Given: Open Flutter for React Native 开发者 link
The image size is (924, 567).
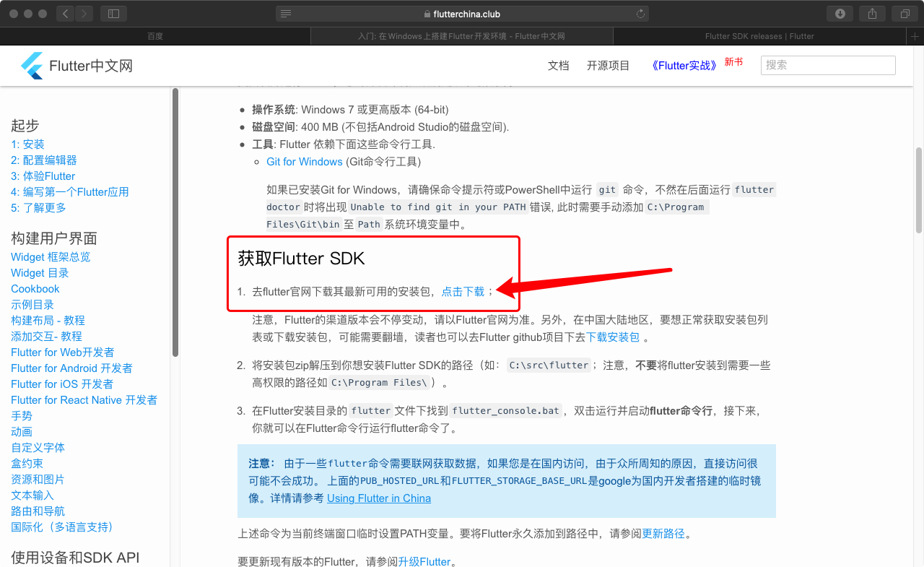Looking at the screenshot, I should [84, 400].
